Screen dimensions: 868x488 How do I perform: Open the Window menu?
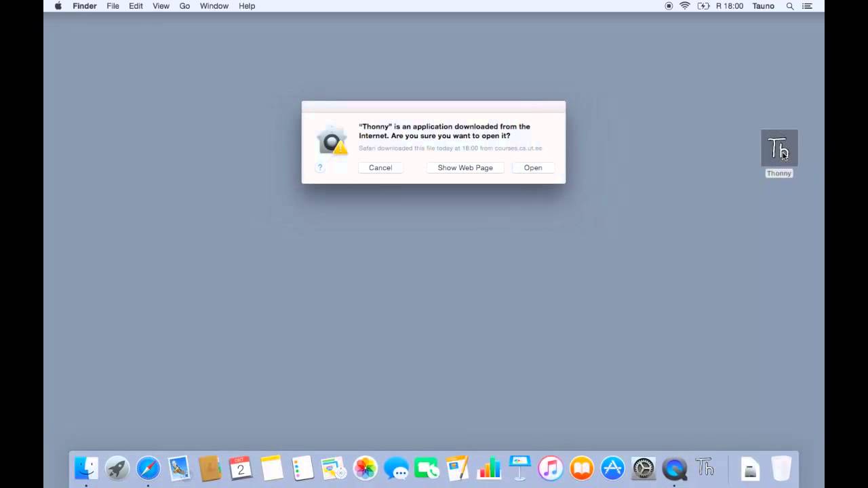214,6
